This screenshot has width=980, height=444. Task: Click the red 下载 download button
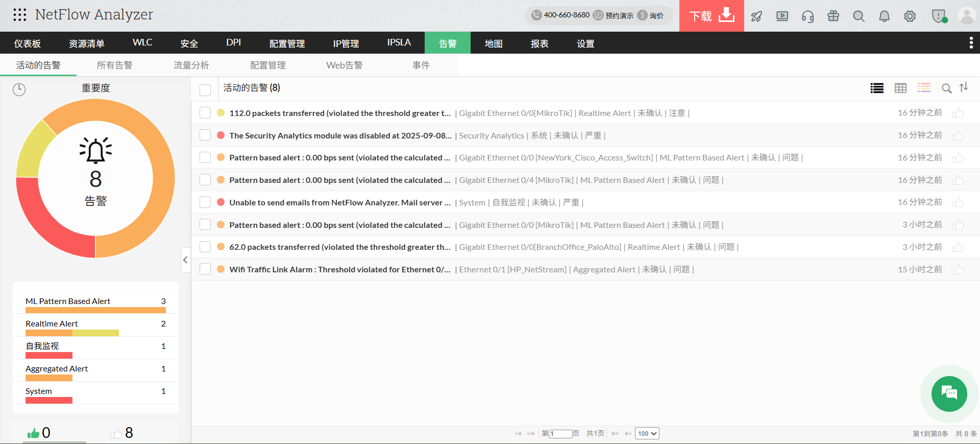[712, 16]
